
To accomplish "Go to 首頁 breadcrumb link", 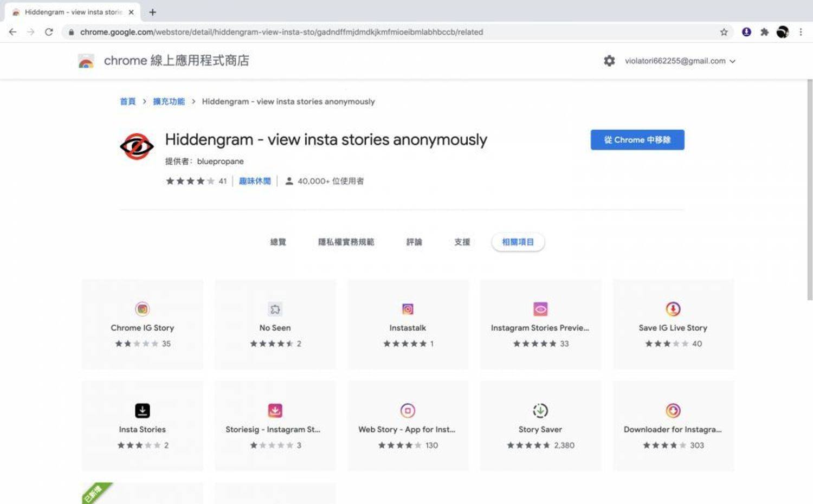I will [127, 101].
